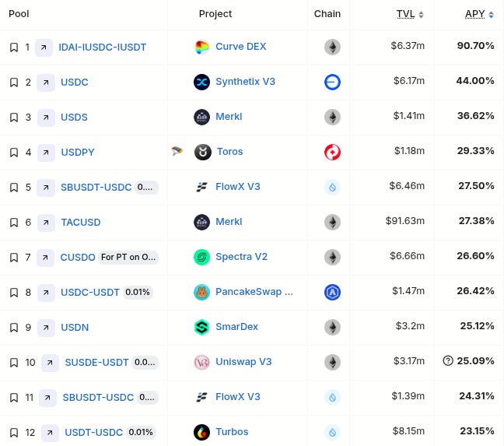Bookmark the USDS pool row

click(x=14, y=118)
